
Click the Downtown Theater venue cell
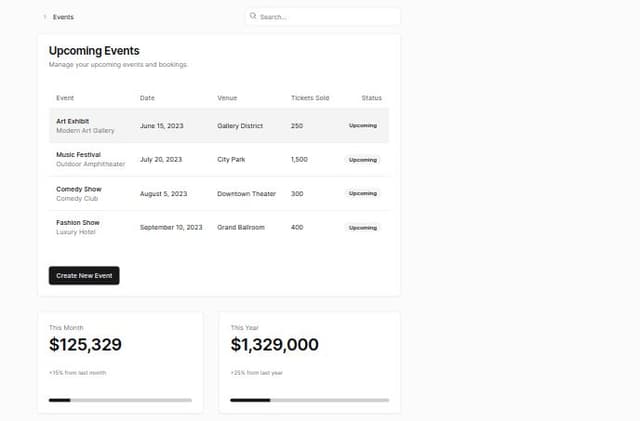[247, 194]
